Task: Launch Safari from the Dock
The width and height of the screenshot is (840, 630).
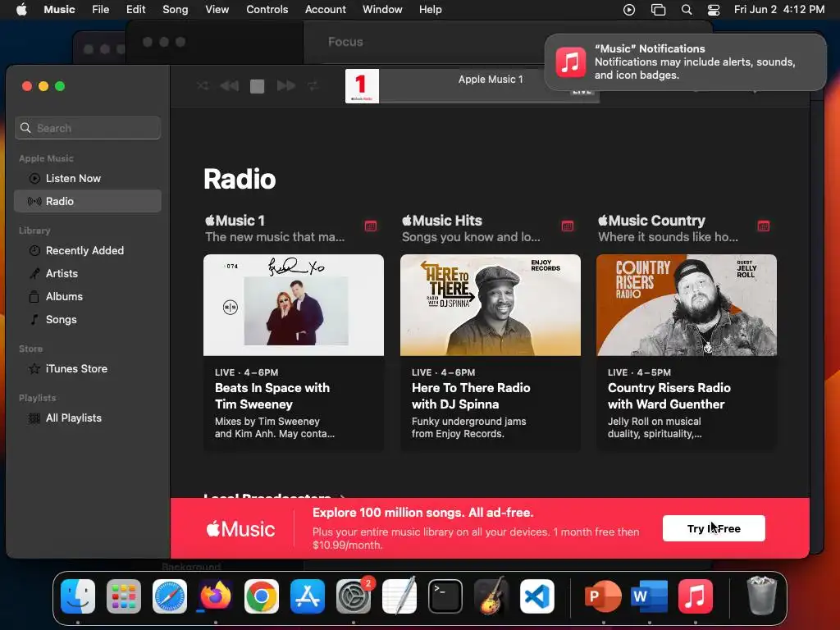Action: (x=170, y=596)
